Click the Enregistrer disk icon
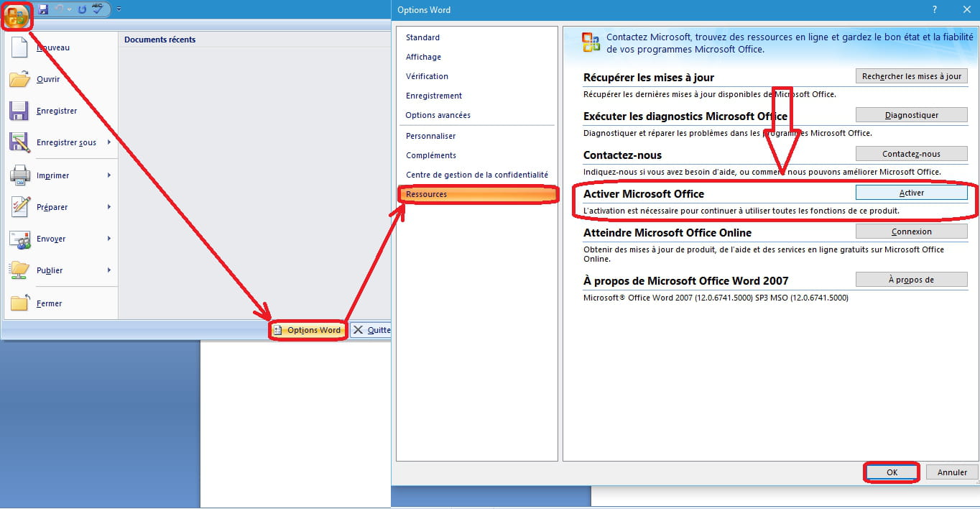The width and height of the screenshot is (980, 509). (x=19, y=111)
